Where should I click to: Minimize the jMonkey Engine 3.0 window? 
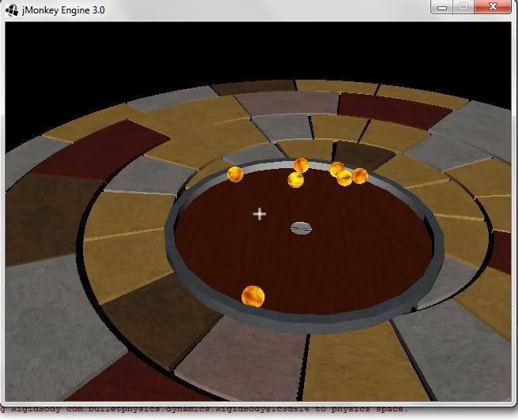pos(442,7)
